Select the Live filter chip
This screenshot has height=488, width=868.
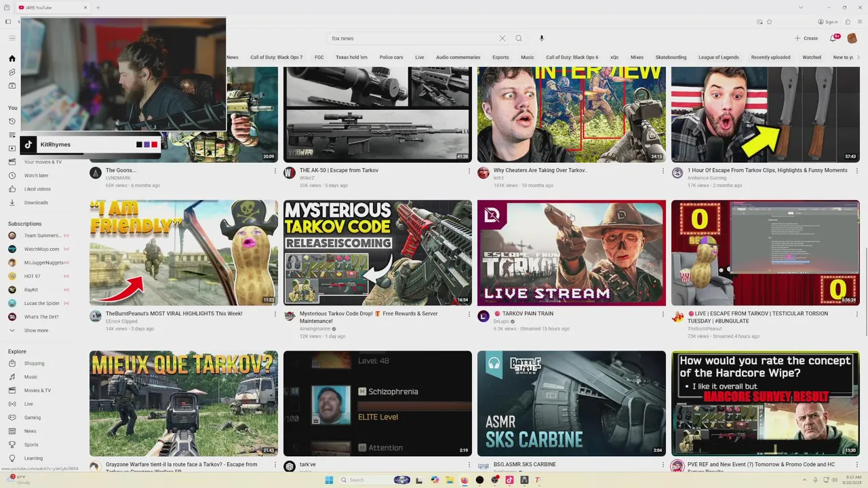click(x=420, y=58)
